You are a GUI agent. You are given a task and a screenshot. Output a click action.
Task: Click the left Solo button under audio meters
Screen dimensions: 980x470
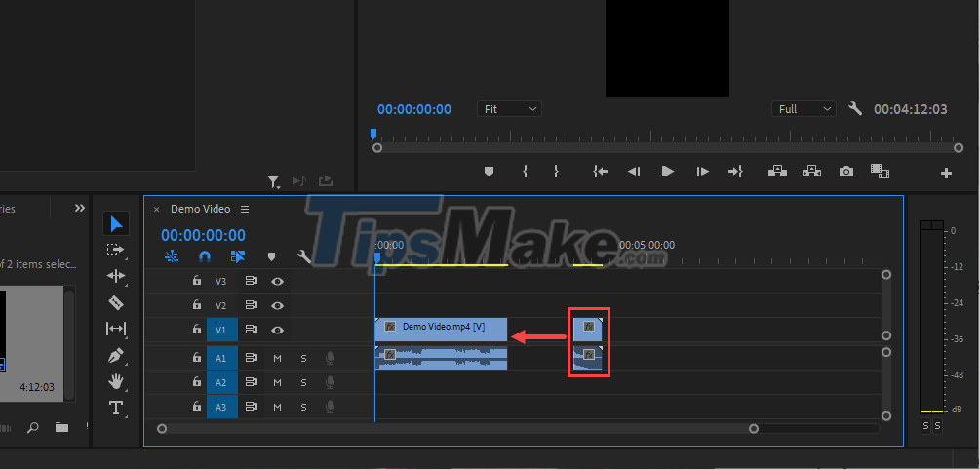tap(925, 426)
